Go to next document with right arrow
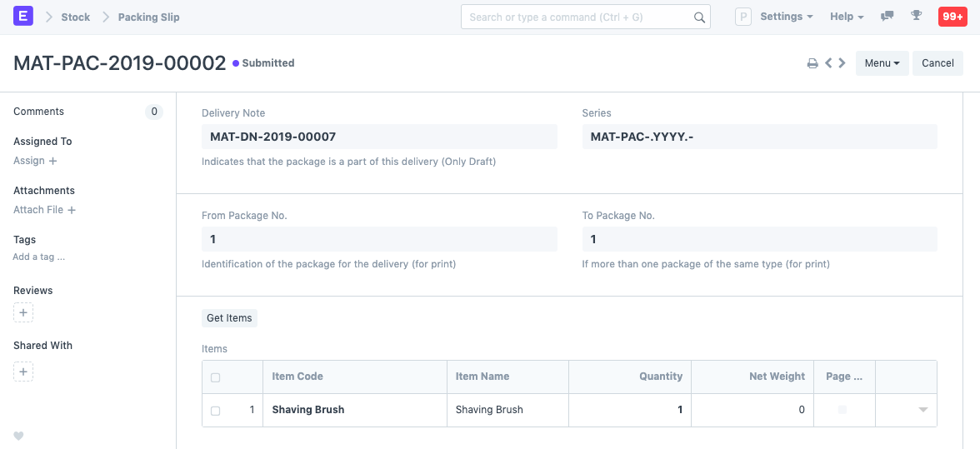This screenshot has width=980, height=449. [842, 63]
